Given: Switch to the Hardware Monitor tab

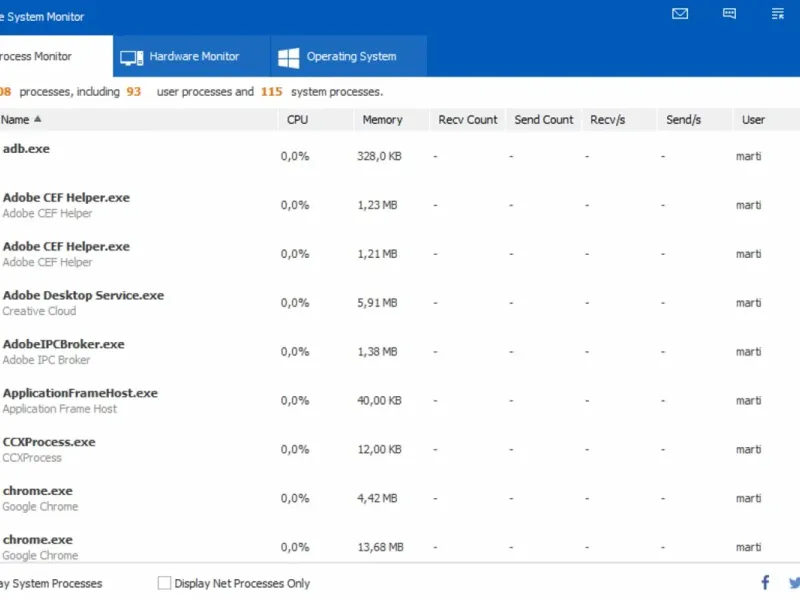Looking at the screenshot, I should tap(192, 57).
